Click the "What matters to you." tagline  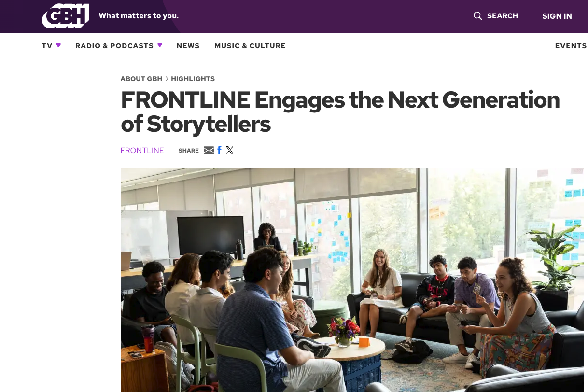[x=139, y=16]
